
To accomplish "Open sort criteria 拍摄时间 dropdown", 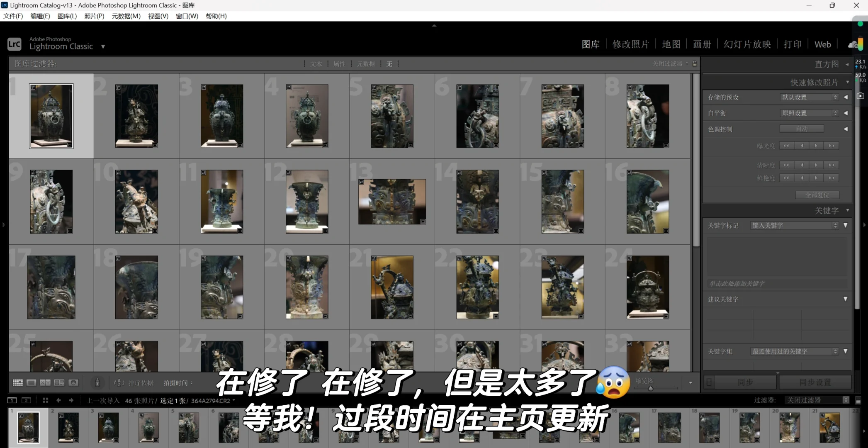I will (178, 383).
